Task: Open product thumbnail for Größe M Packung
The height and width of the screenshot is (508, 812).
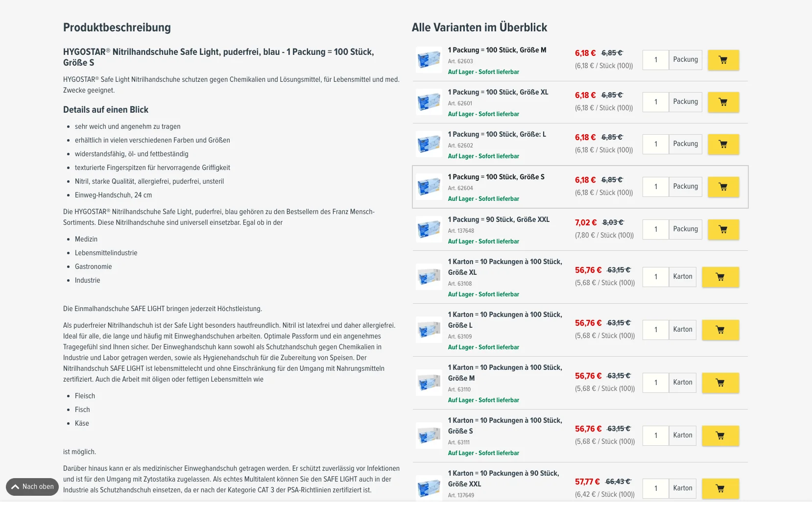Action: tap(429, 60)
